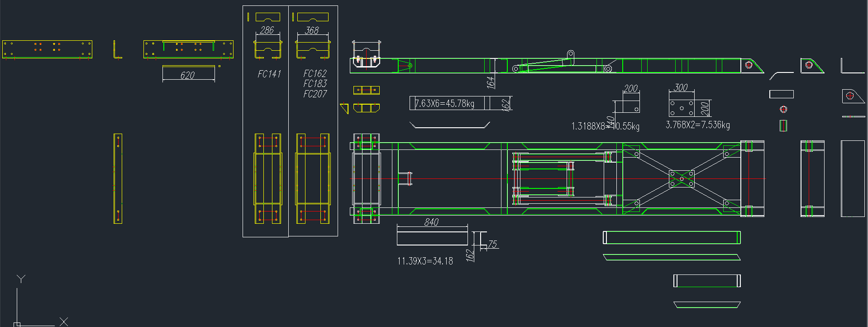
Task: Click the UCS origin square marker
Action: pyautogui.click(x=17, y=324)
